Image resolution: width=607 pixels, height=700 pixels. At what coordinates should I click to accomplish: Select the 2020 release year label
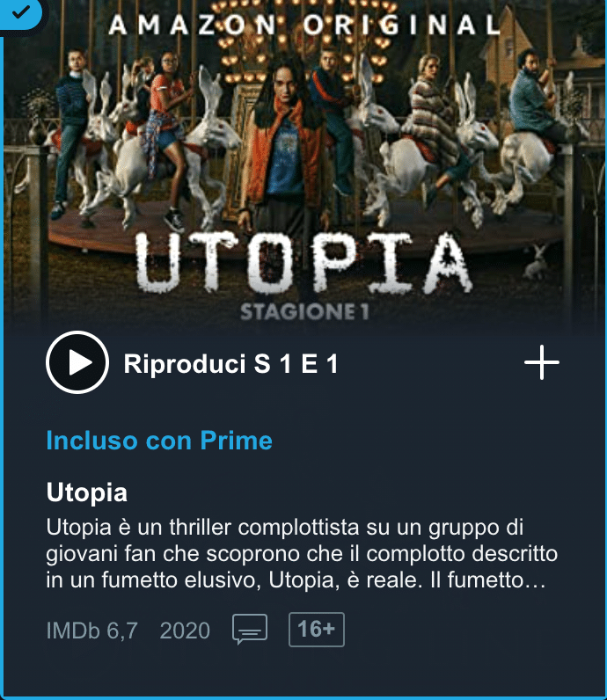[x=185, y=631]
